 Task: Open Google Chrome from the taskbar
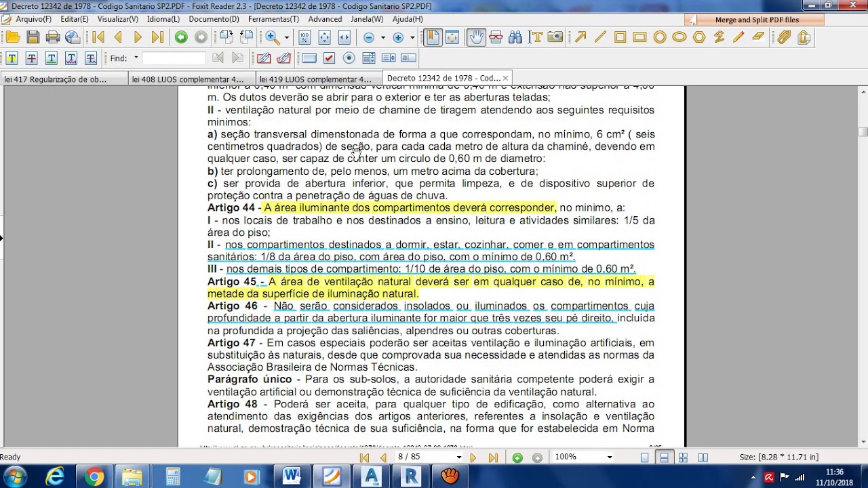(x=94, y=476)
